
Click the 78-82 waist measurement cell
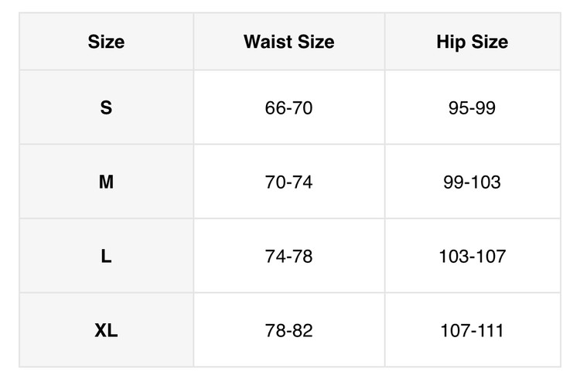tap(288, 331)
